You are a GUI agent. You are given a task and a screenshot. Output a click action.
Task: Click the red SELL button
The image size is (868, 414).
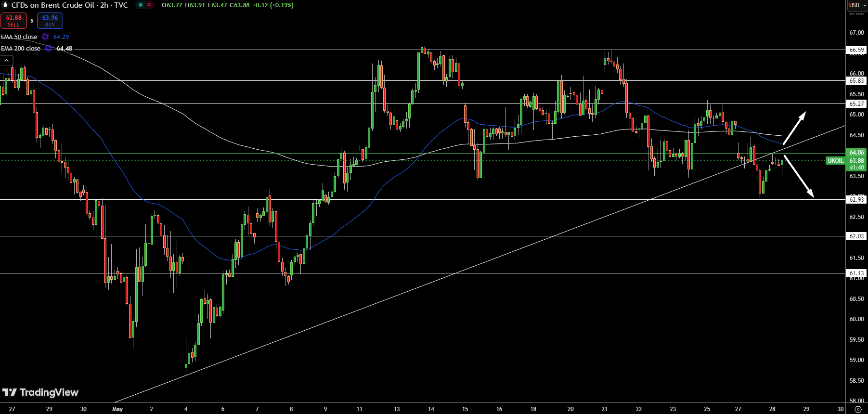point(13,21)
